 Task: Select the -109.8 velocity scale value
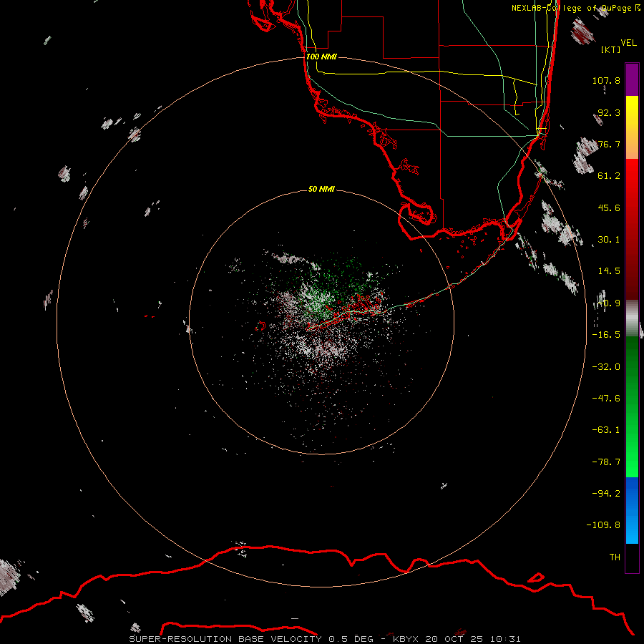pos(604,525)
